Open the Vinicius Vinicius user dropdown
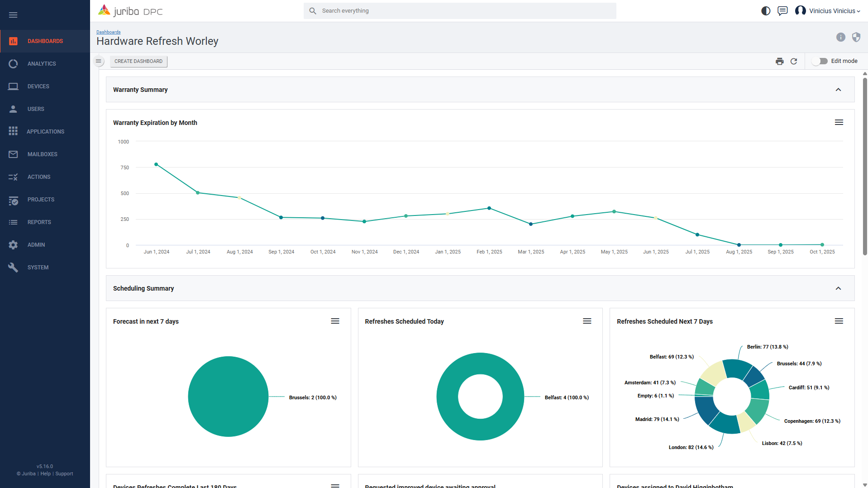Screen dimensions: 868x488 point(828,11)
